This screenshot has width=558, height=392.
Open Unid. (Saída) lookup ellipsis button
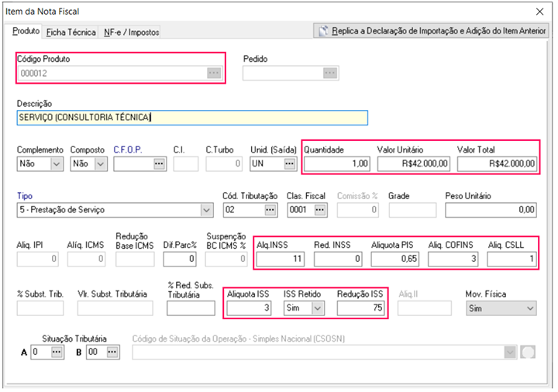(x=289, y=164)
